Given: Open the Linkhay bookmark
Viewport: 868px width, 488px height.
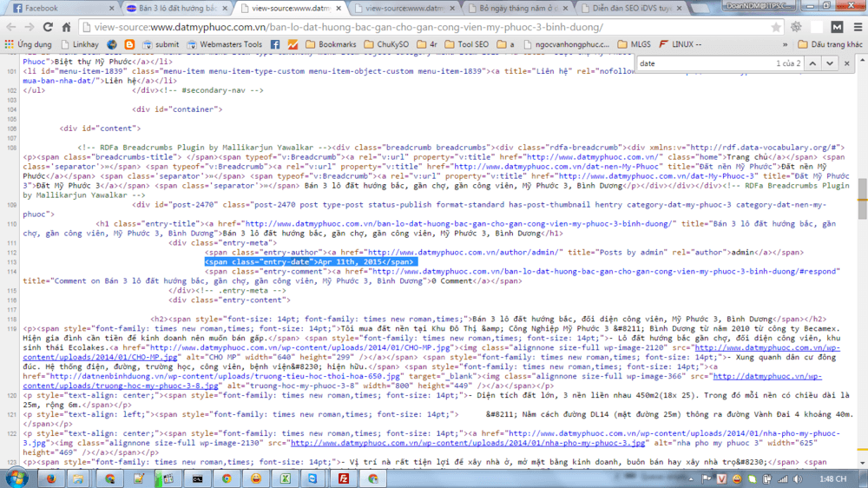Looking at the screenshot, I should [80, 44].
